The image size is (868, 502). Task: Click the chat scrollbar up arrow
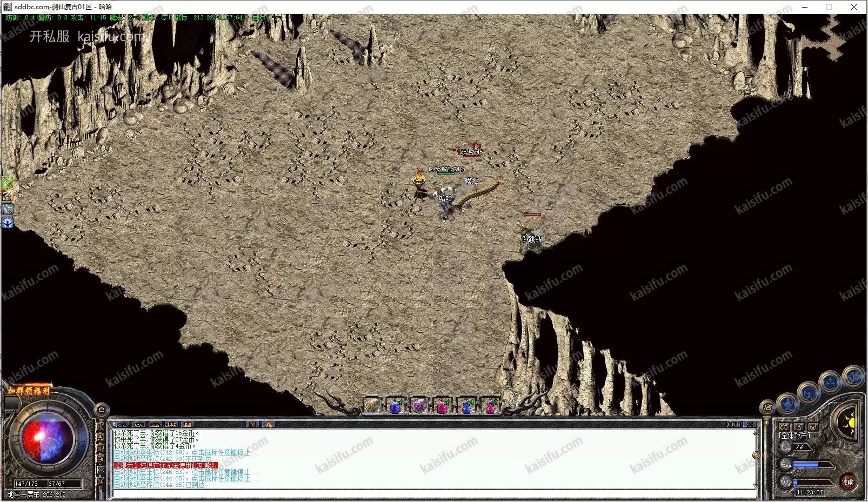coord(757,432)
